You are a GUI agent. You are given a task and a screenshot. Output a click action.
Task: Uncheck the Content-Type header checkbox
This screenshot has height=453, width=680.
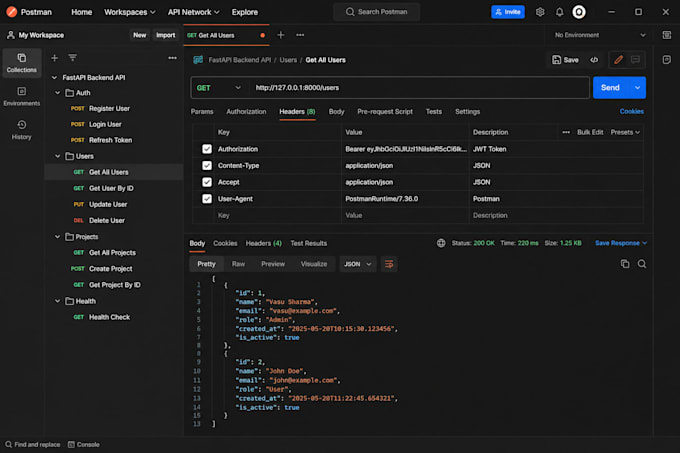click(207, 166)
